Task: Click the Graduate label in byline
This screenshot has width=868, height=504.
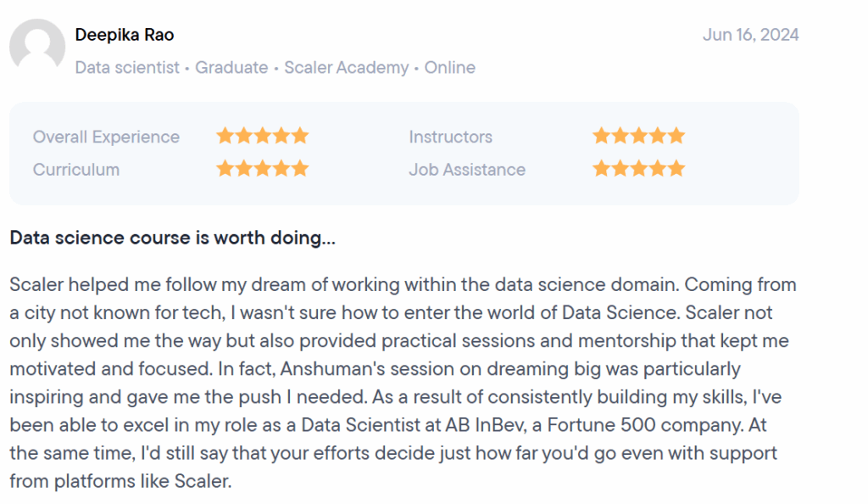Action: pyautogui.click(x=231, y=67)
